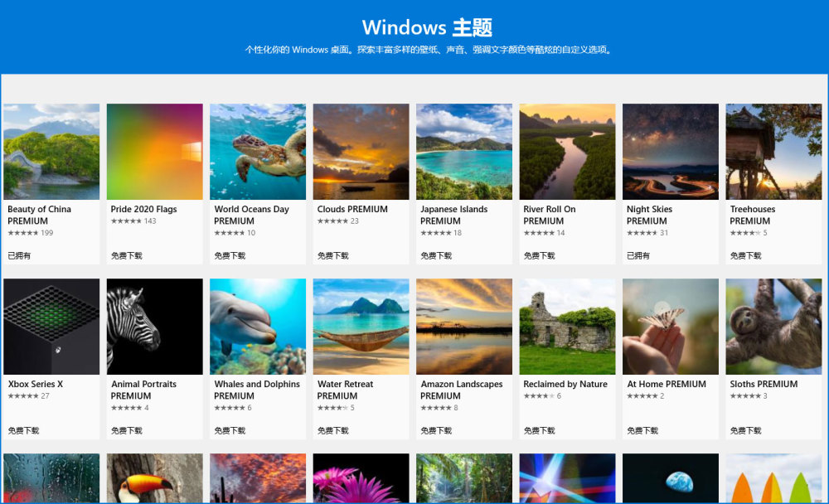The image size is (829, 504).
Task: Open the River Roll On thumbnail
Action: [567, 151]
